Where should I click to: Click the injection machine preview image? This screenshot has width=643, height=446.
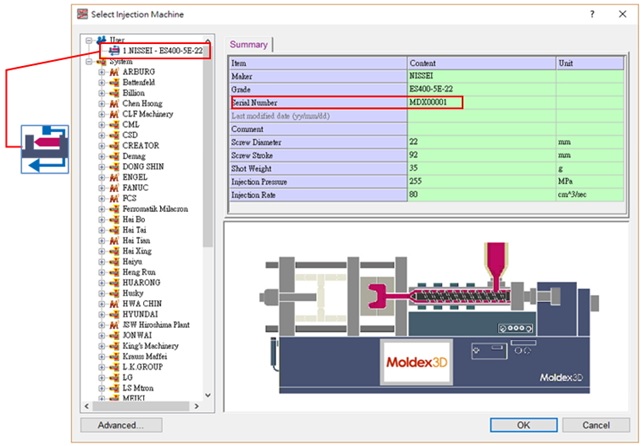[x=429, y=318]
